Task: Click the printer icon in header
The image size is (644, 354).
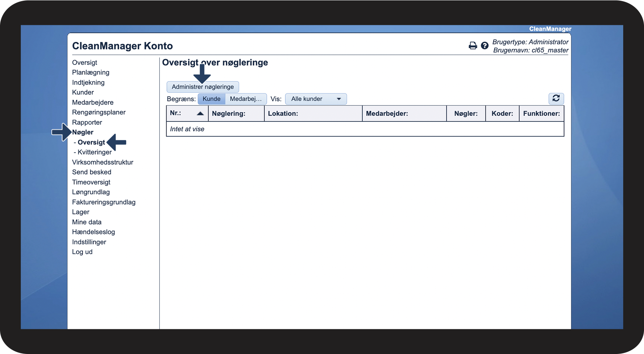Action: [473, 46]
